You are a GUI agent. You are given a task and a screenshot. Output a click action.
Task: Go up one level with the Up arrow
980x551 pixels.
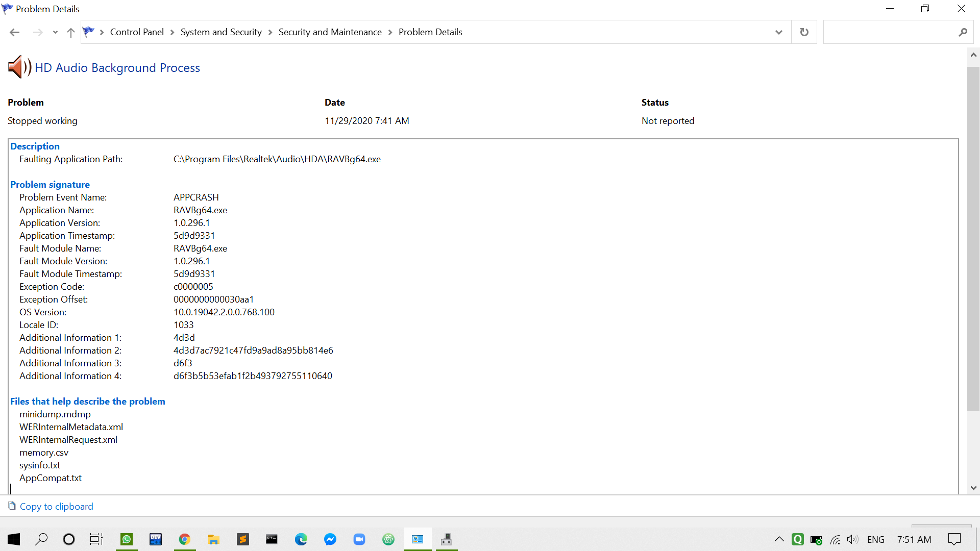71,32
